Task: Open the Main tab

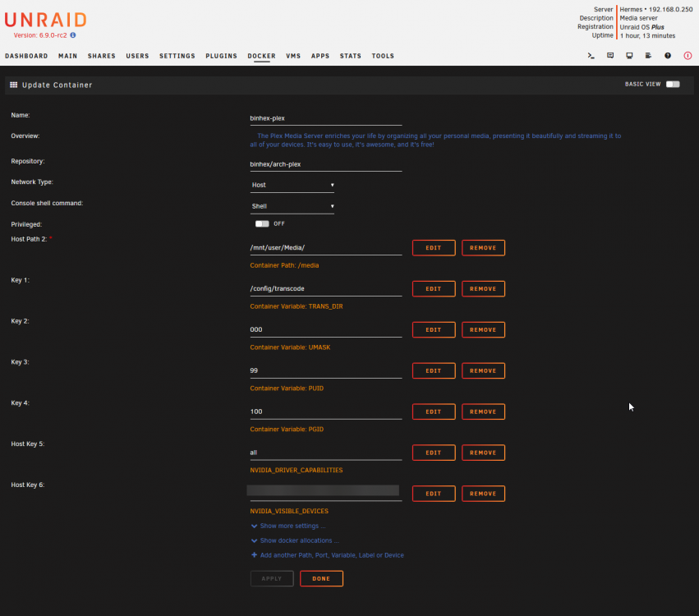Action: 67,56
